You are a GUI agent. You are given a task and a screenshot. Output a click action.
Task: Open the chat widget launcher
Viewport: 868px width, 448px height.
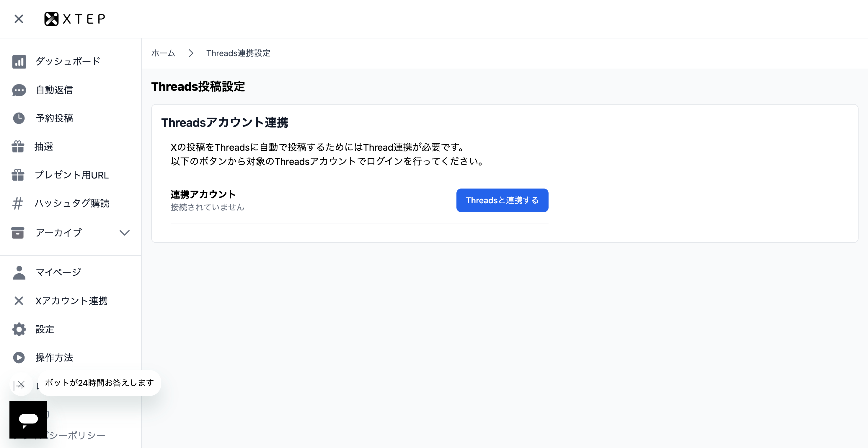[x=28, y=420]
